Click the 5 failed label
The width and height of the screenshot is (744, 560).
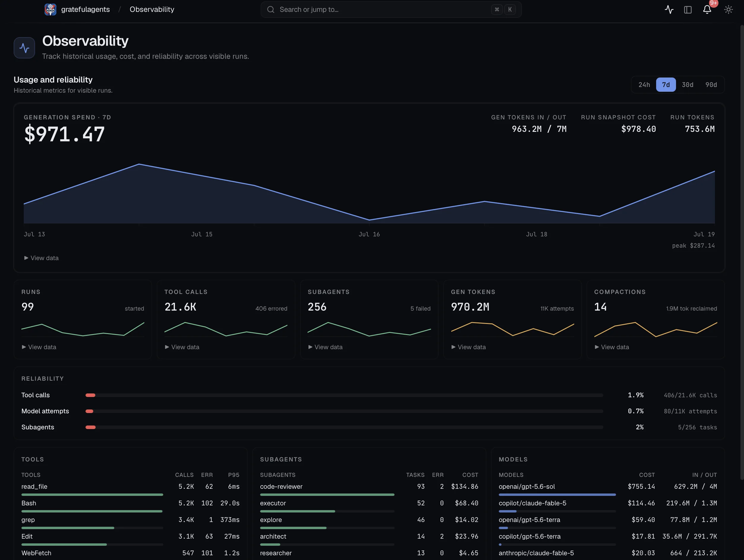point(420,309)
